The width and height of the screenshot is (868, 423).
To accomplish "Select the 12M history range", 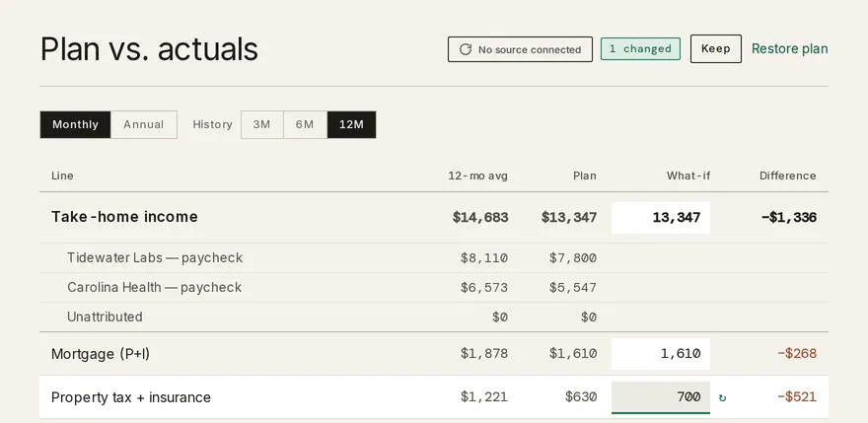I will coord(351,124).
